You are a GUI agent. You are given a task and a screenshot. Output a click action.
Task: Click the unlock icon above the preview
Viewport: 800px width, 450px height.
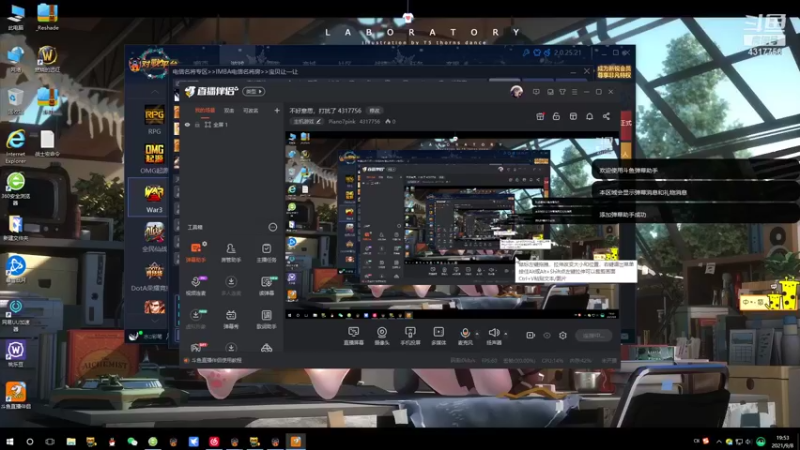click(556, 116)
